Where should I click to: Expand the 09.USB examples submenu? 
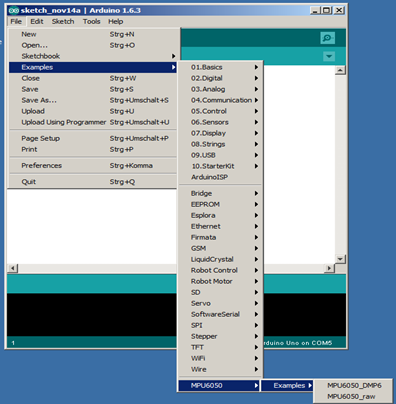pos(220,155)
